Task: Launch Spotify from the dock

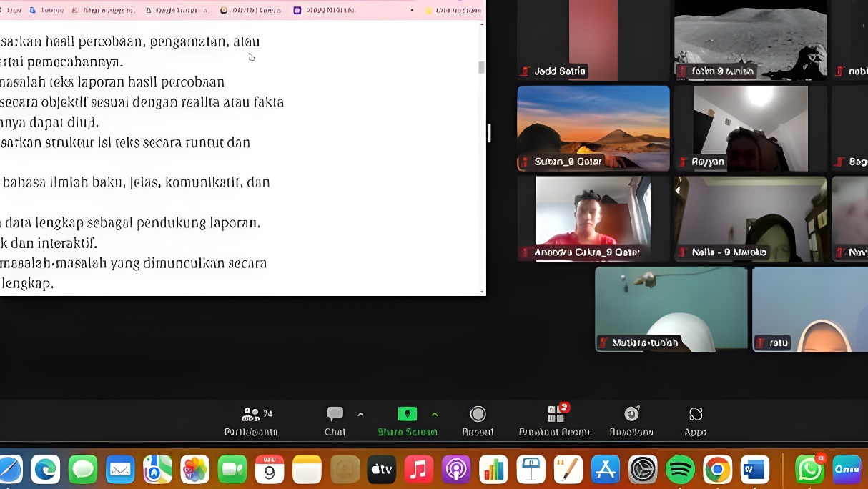Action: (680, 470)
